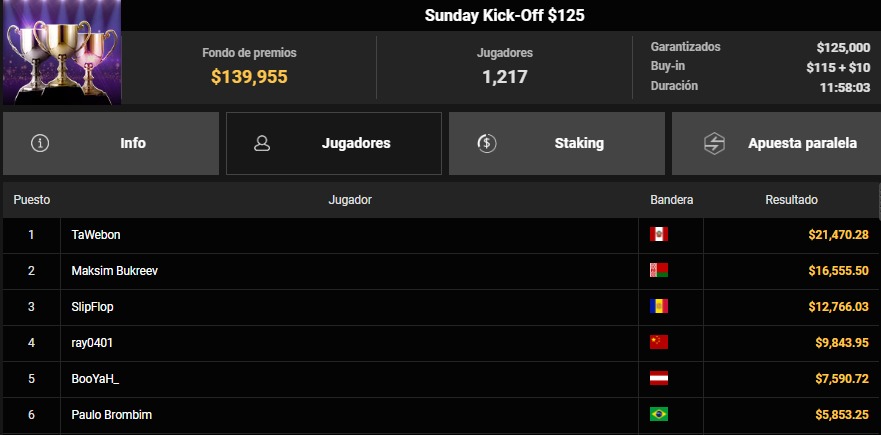Click the info circle icon
The height and width of the screenshot is (435, 881).
40,143
